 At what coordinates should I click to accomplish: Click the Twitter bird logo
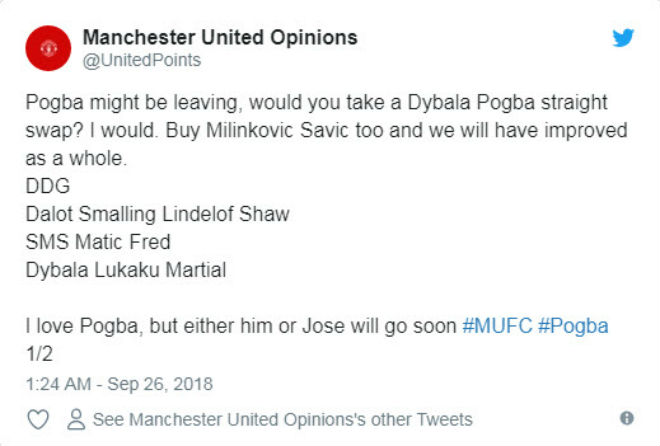623,38
